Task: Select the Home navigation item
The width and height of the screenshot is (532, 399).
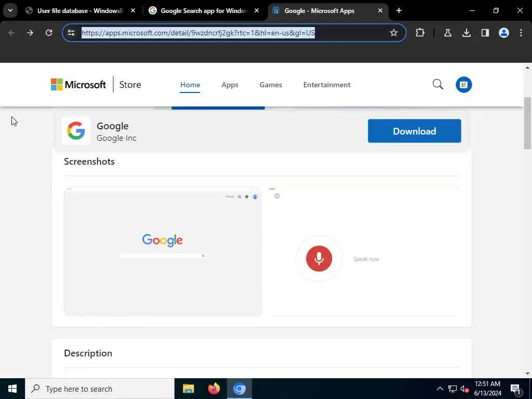Action: tap(190, 85)
